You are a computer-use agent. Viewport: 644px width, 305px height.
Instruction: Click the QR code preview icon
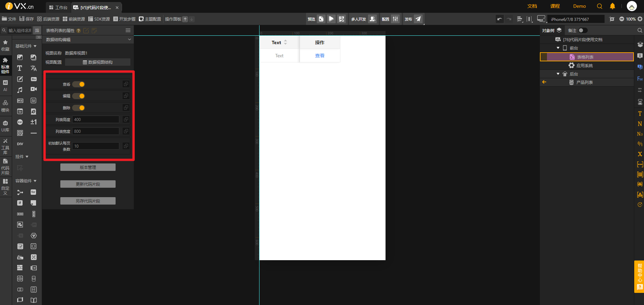click(341, 19)
